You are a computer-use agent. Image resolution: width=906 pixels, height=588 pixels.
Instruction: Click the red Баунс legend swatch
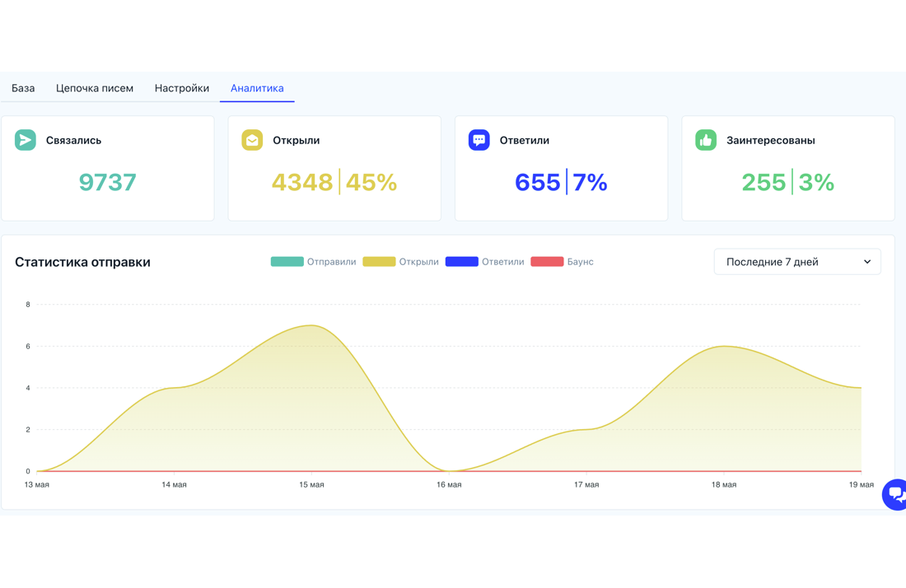pyautogui.click(x=547, y=262)
